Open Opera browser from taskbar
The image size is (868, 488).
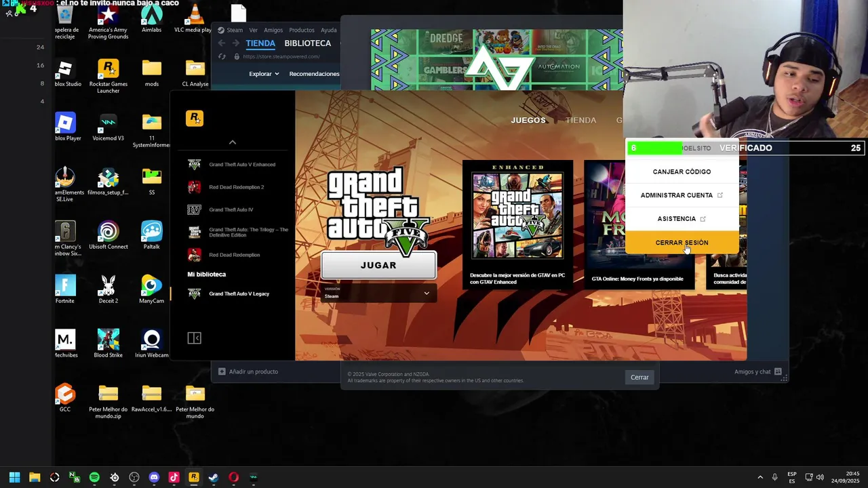(233, 477)
